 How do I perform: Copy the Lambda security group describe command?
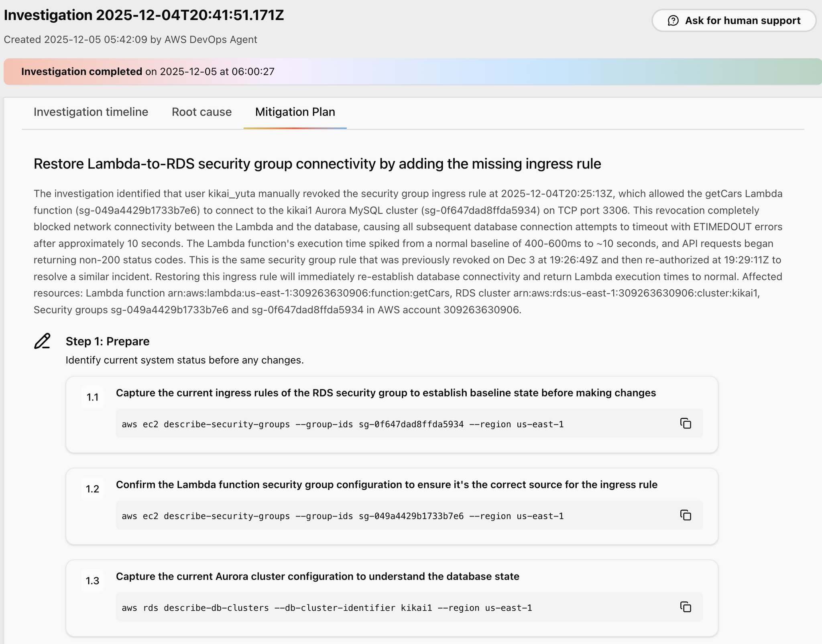click(x=686, y=515)
